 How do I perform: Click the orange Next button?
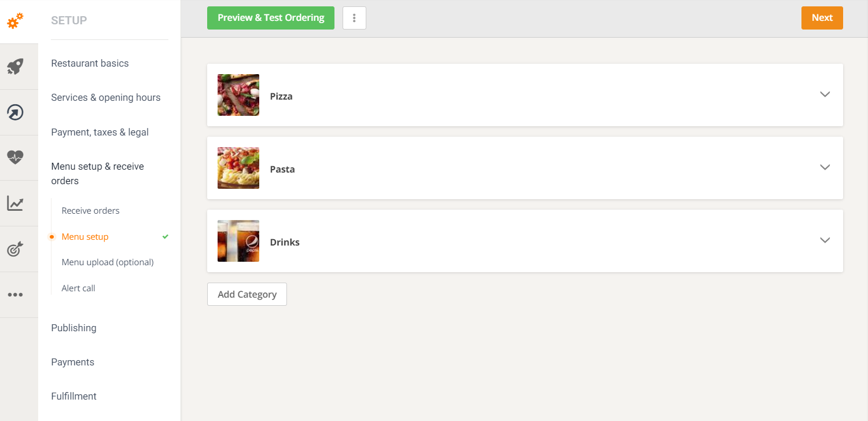click(822, 18)
